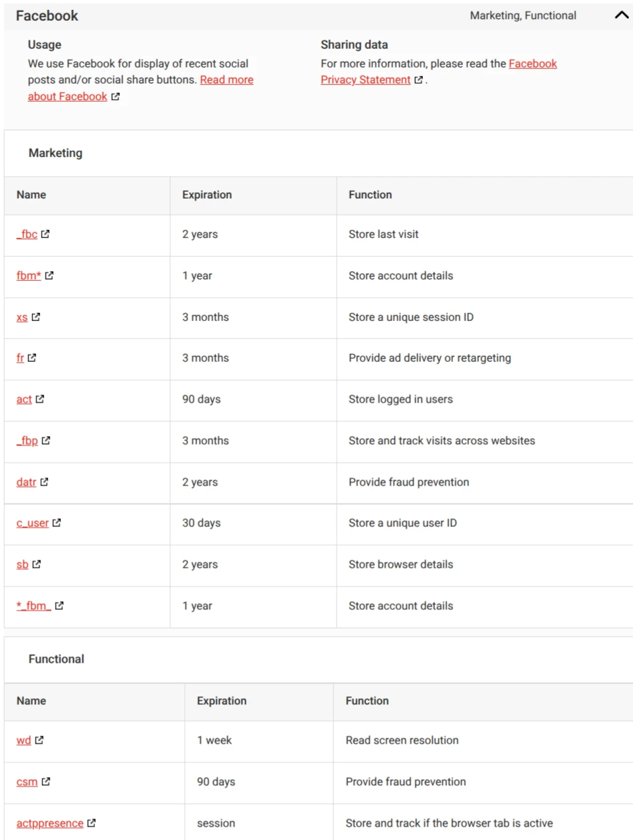
Task: Open the act cookie link
Action: [24, 399]
